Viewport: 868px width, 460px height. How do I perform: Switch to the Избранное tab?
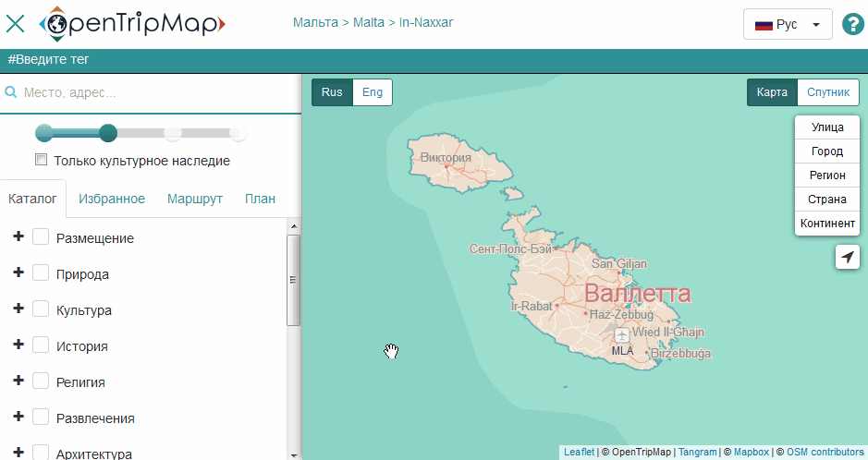(x=112, y=199)
